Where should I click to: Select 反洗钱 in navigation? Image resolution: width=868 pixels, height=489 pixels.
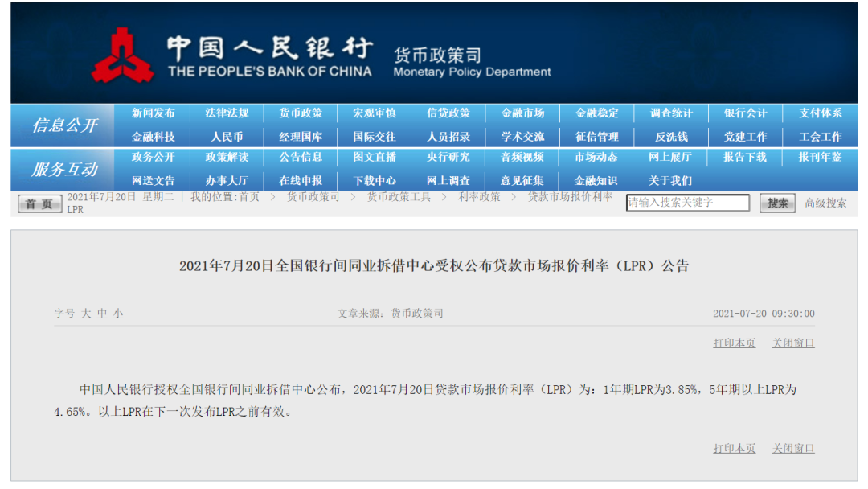coord(671,137)
